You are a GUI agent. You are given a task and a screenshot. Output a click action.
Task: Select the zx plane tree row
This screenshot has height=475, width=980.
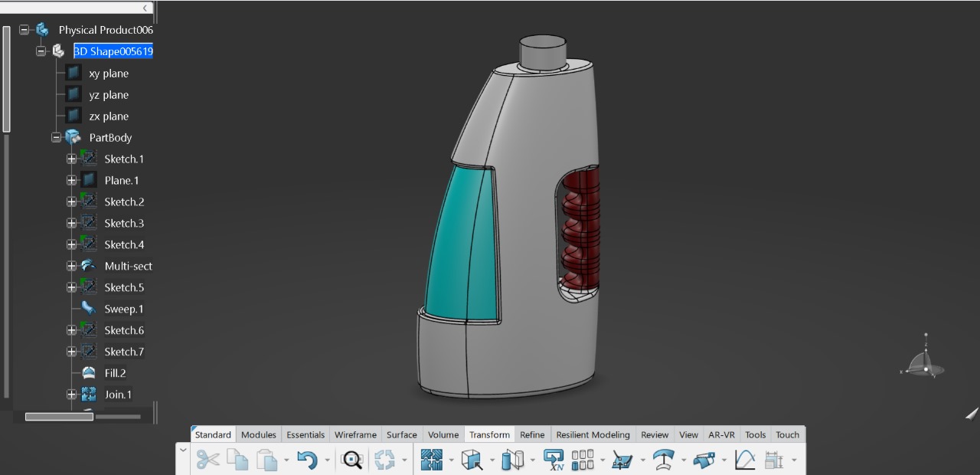pyautogui.click(x=109, y=116)
